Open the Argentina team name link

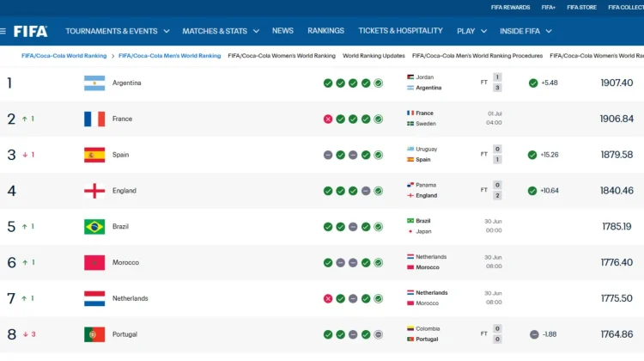pos(126,83)
